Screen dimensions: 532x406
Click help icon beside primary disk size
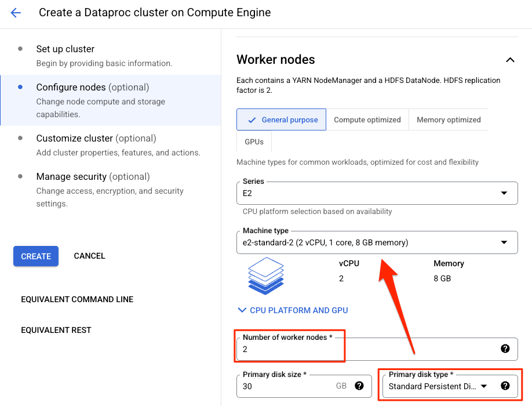pos(359,386)
